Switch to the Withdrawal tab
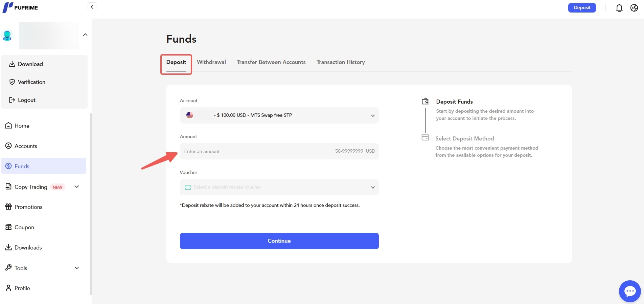The width and height of the screenshot is (644, 304). click(211, 62)
